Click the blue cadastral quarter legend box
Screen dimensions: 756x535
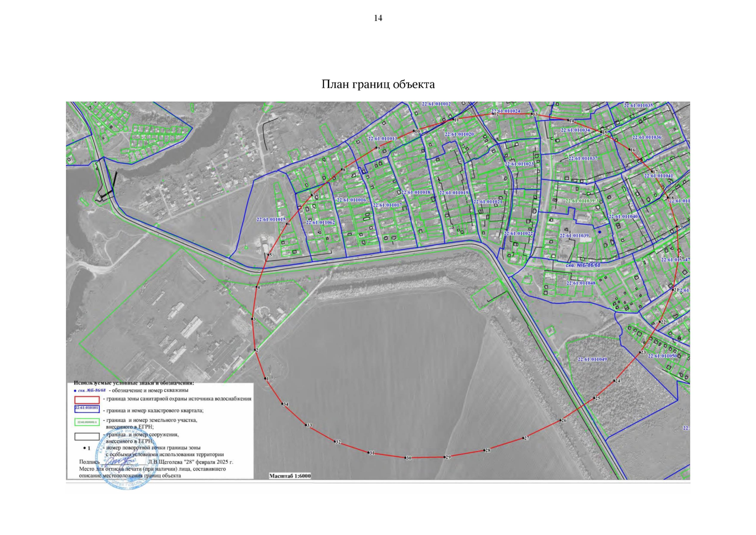86,409
